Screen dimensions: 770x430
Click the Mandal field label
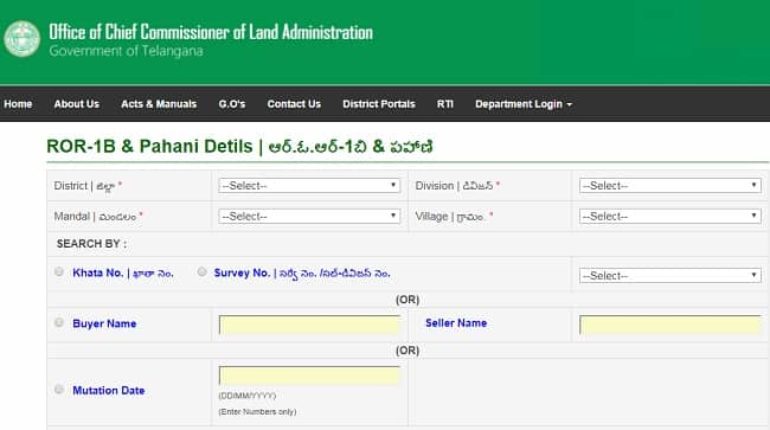pos(98,216)
